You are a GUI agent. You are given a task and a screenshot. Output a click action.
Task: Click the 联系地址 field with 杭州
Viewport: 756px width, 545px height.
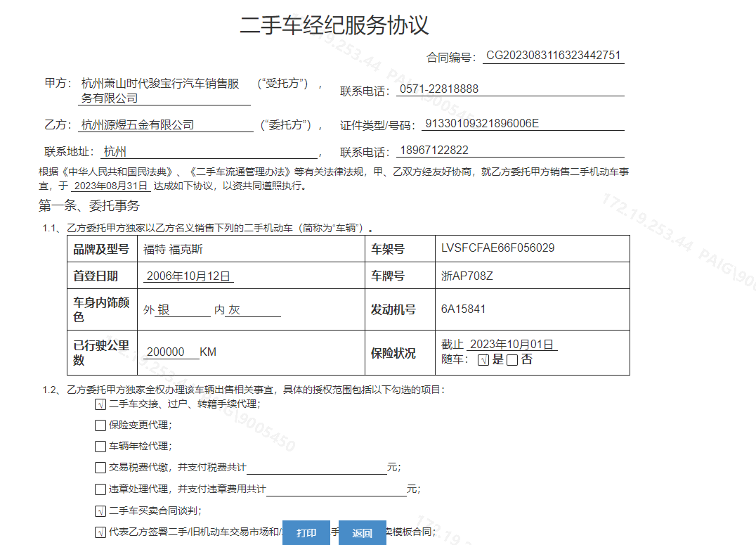click(x=209, y=152)
